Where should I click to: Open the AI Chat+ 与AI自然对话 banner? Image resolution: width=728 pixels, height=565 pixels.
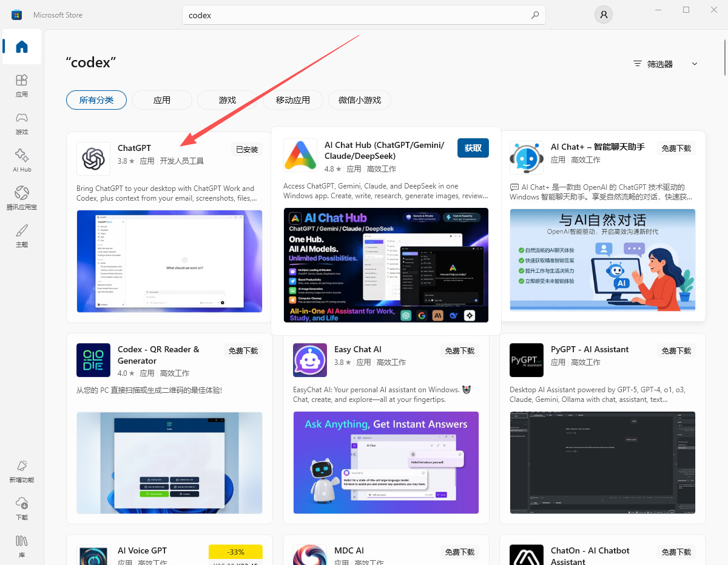click(x=602, y=259)
